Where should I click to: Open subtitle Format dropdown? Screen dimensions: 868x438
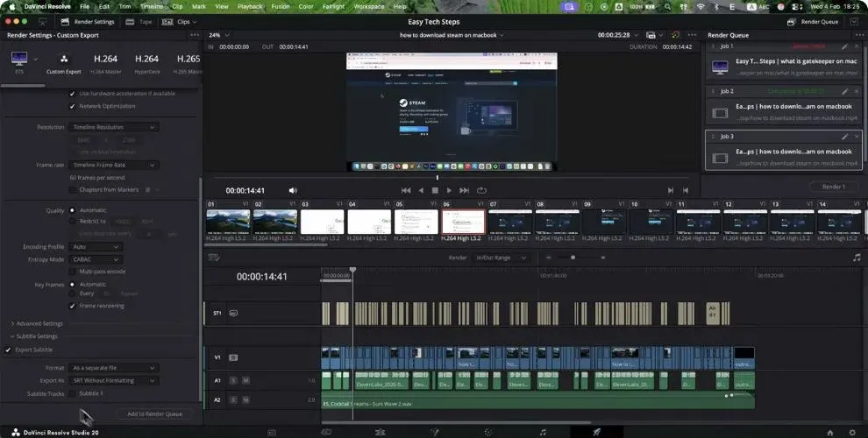[x=114, y=368]
